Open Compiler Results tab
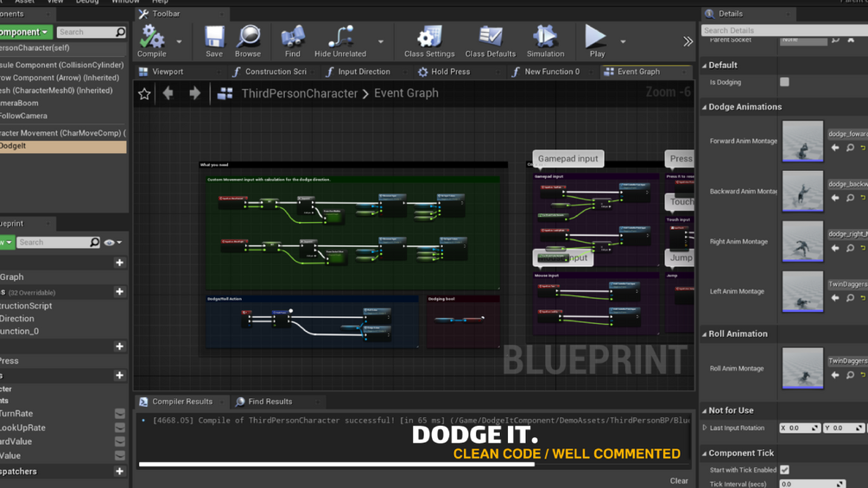Viewport: 868px width, 488px height. point(181,402)
